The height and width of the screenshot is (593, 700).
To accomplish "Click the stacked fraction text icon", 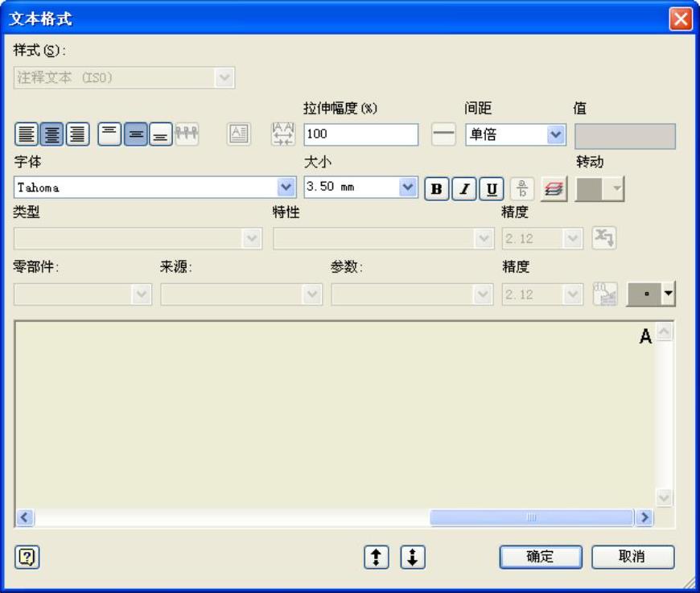I will (x=522, y=188).
